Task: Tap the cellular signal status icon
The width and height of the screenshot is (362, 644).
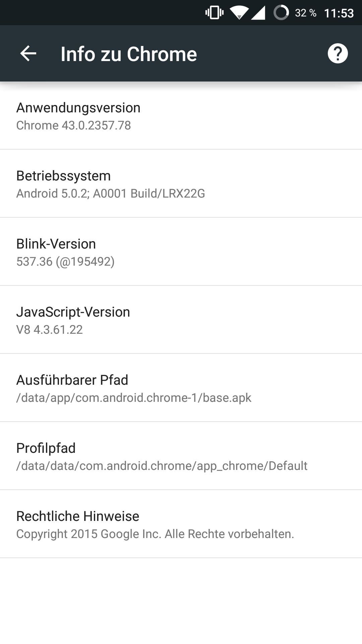Action: (258, 13)
